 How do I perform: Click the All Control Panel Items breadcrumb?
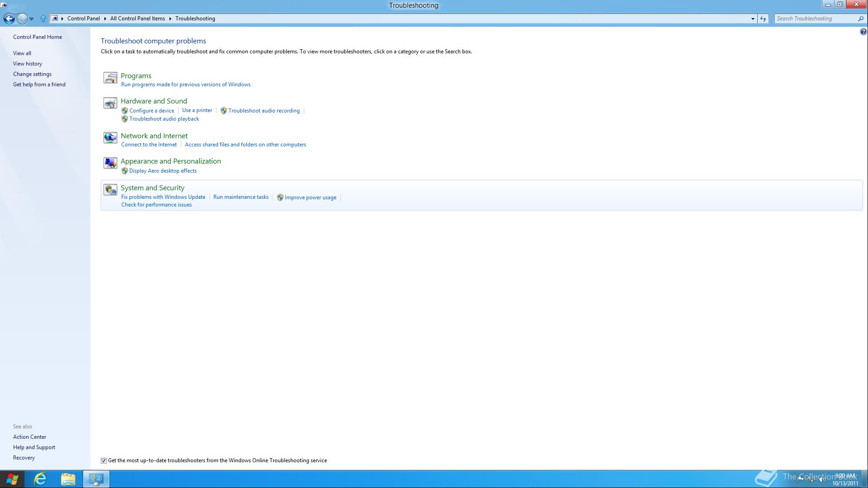[137, 19]
